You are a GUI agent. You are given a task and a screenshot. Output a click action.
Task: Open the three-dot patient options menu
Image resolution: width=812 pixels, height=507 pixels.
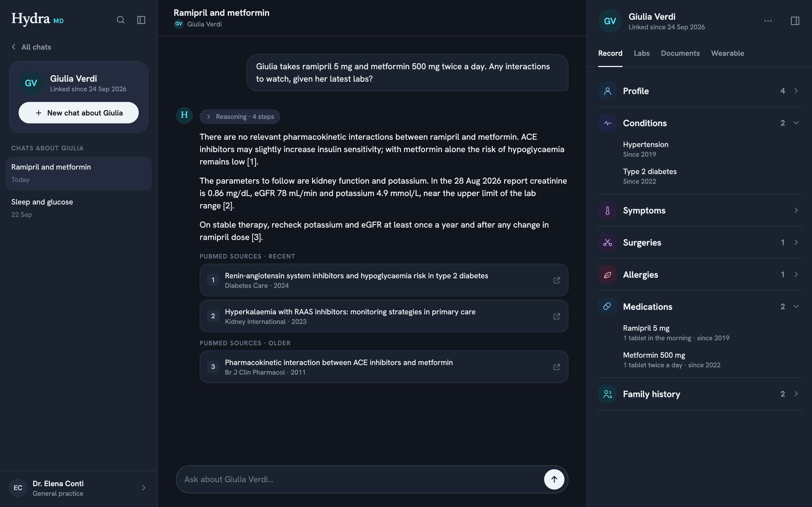pyautogui.click(x=768, y=21)
